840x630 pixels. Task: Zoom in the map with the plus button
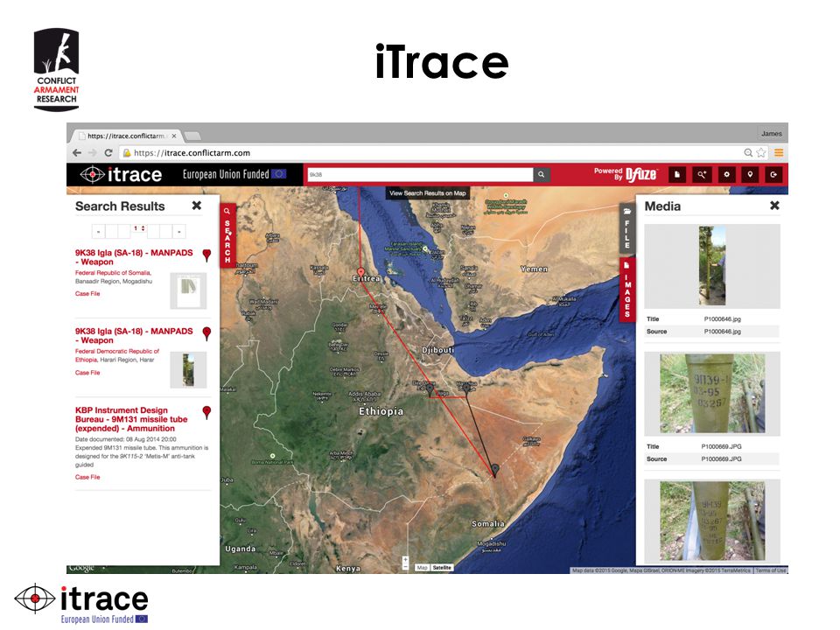coord(405,559)
